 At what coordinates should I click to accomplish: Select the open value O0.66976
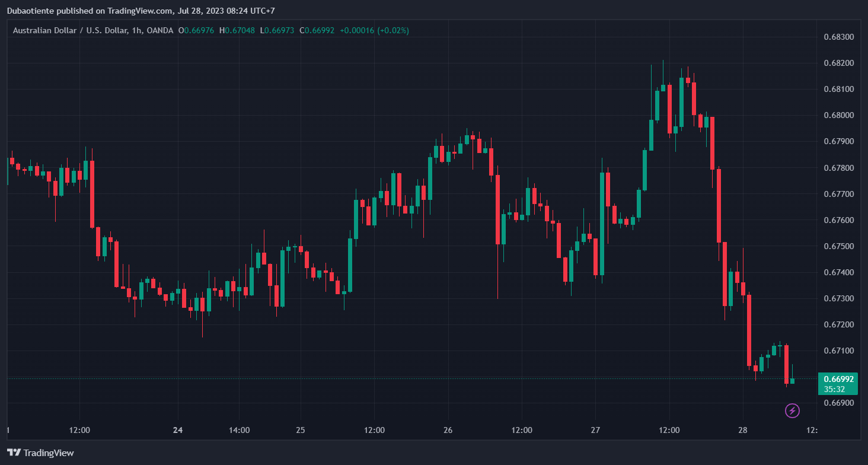point(196,30)
